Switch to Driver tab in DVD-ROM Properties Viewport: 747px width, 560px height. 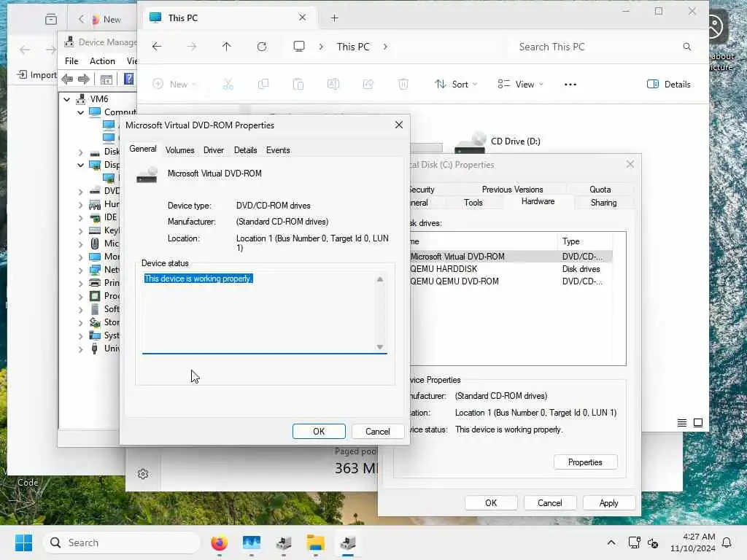[214, 150]
